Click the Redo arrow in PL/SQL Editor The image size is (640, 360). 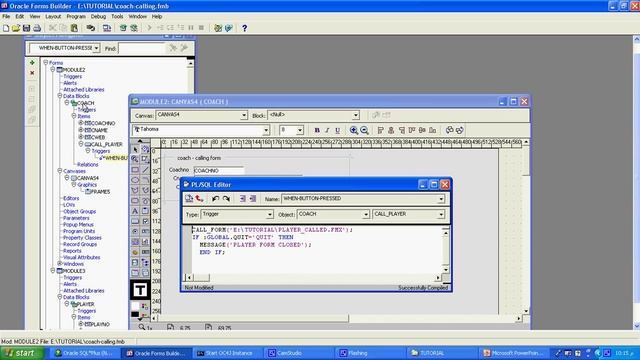tap(226, 198)
